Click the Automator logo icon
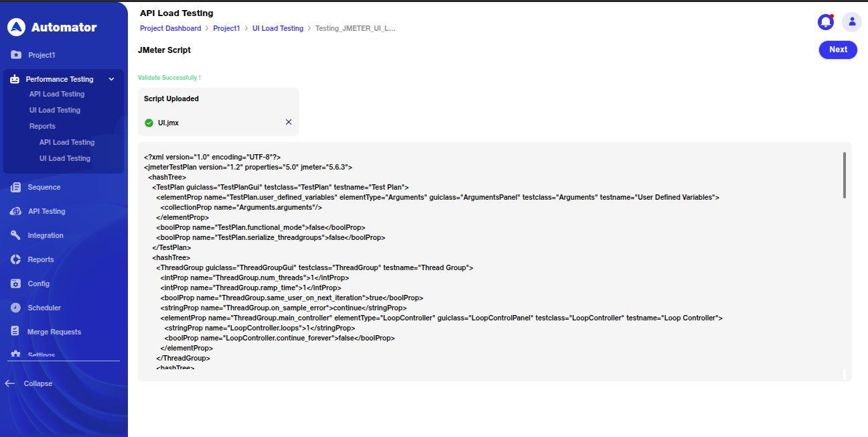Screen dimensions: 868x437 click(16, 27)
